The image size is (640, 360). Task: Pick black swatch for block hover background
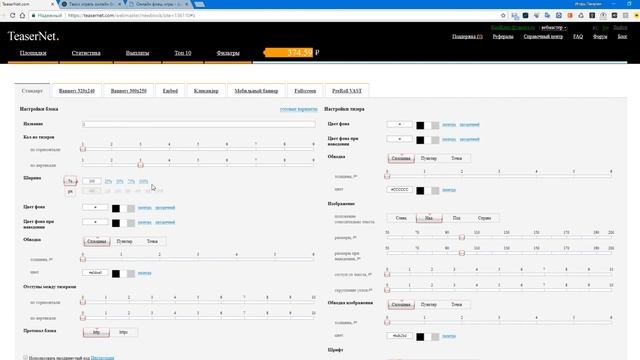point(116,223)
